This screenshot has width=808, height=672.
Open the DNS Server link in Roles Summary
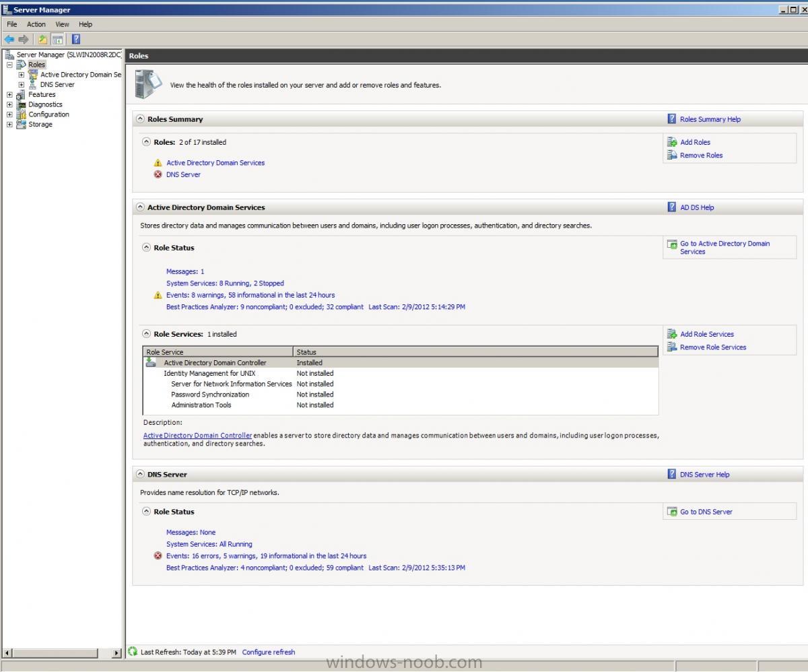(183, 174)
